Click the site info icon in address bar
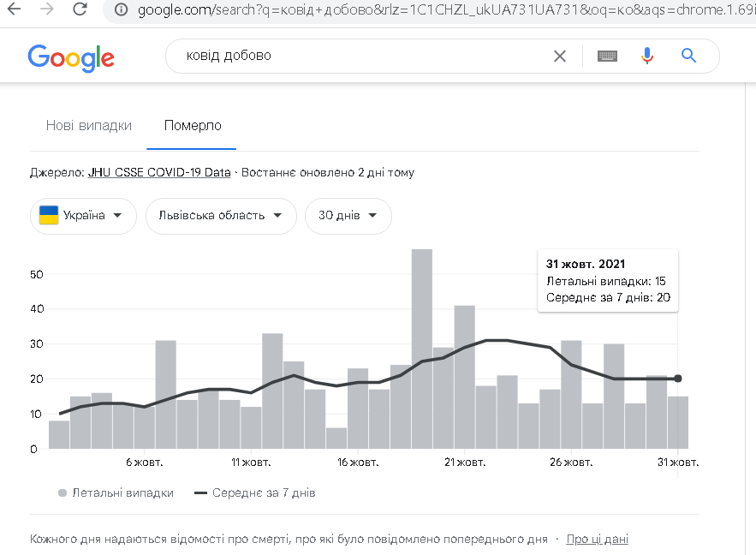This screenshot has width=756, height=555. (122, 10)
